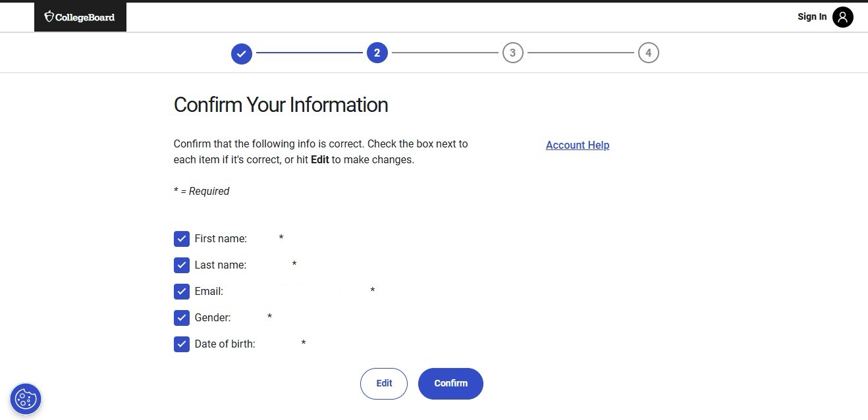868x420 pixels.
Task: Toggle the Last name checkbox
Action: (182, 265)
